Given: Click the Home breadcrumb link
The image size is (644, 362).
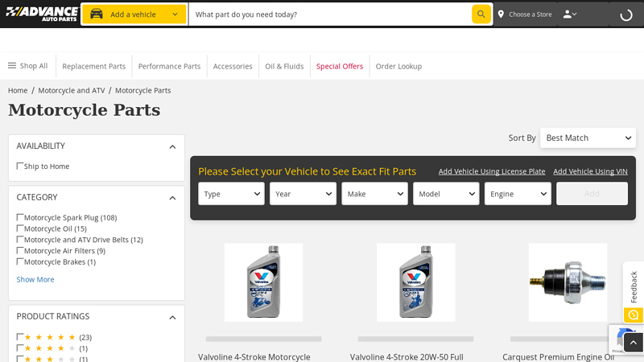Looking at the screenshot, I should (18, 90).
